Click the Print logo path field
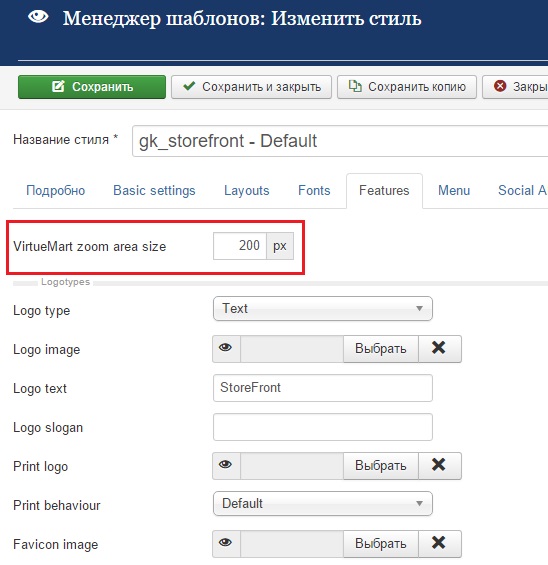The height and width of the screenshot is (565, 548). tap(292, 466)
